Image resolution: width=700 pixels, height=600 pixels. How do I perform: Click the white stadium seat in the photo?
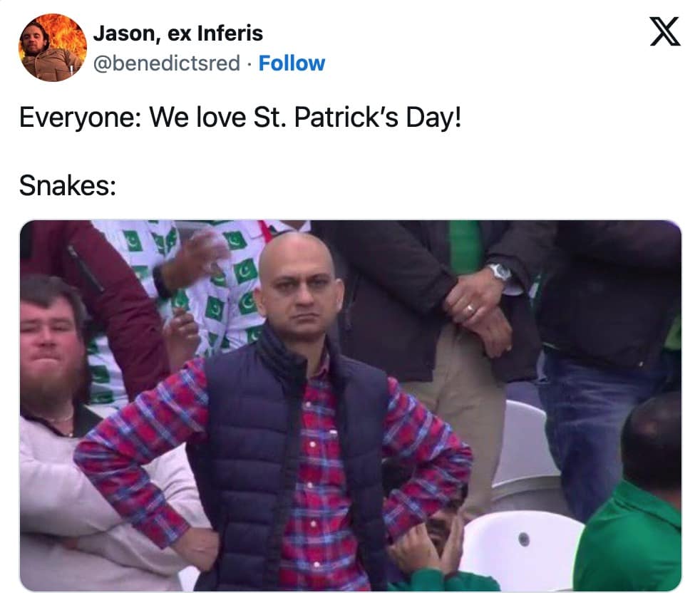tap(523, 549)
